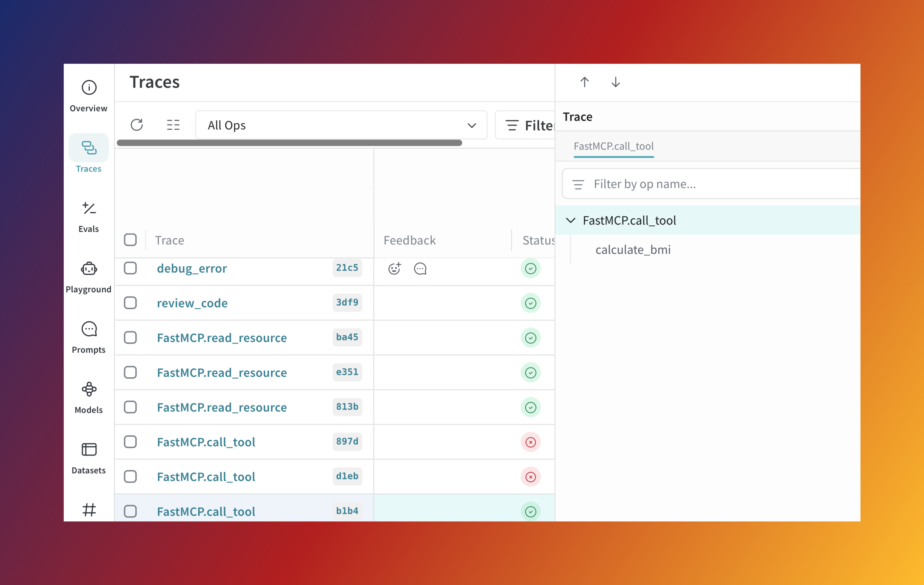Open the Playground robot icon
The width and height of the screenshot is (924, 585).
tap(89, 269)
